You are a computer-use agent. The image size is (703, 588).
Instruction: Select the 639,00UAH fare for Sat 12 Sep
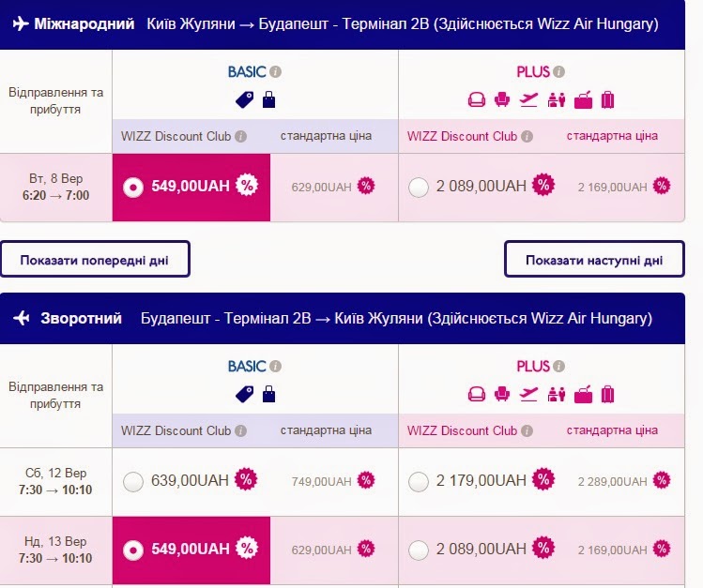(133, 482)
